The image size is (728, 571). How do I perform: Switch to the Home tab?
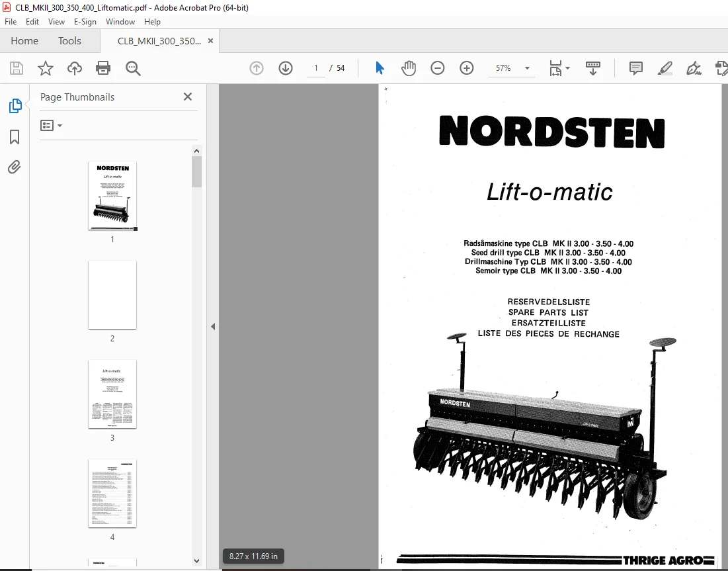pos(24,41)
